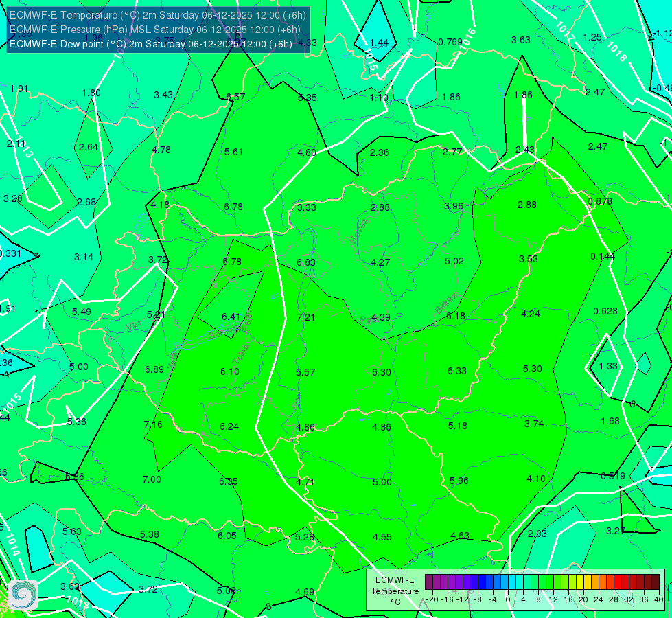Screen dimensions: 672x618
Task: Click the 3.96 temperature value
Action: pos(454,206)
